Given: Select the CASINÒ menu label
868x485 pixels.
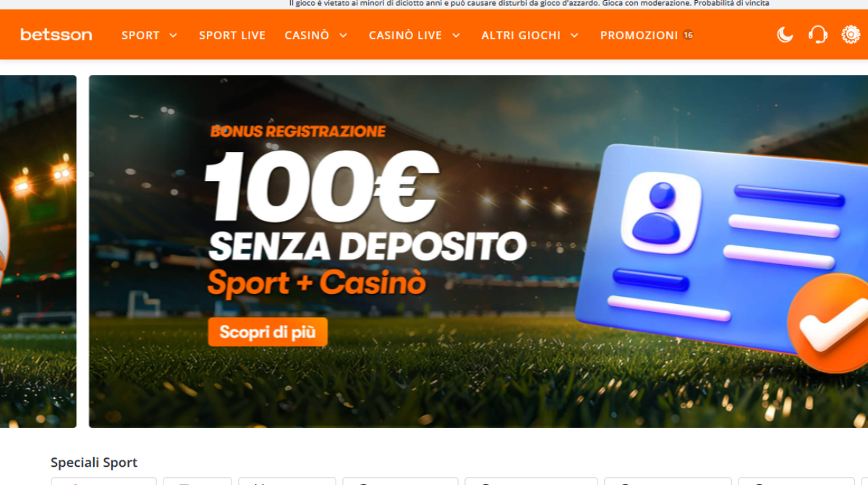Looking at the screenshot, I should point(307,35).
